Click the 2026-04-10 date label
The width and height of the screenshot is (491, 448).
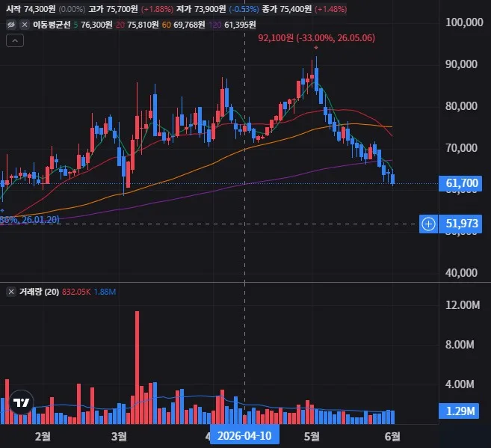244,436
